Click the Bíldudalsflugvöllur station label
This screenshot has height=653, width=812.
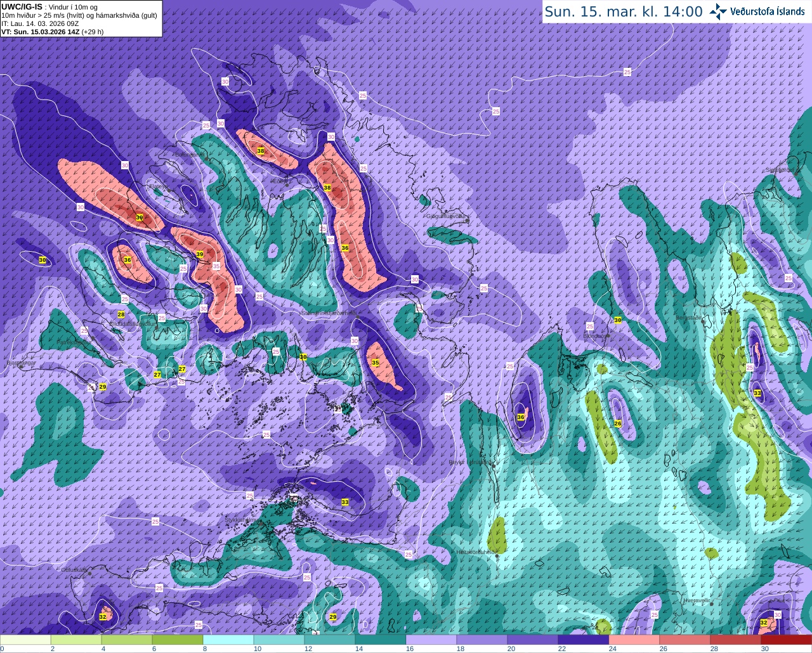point(132,323)
